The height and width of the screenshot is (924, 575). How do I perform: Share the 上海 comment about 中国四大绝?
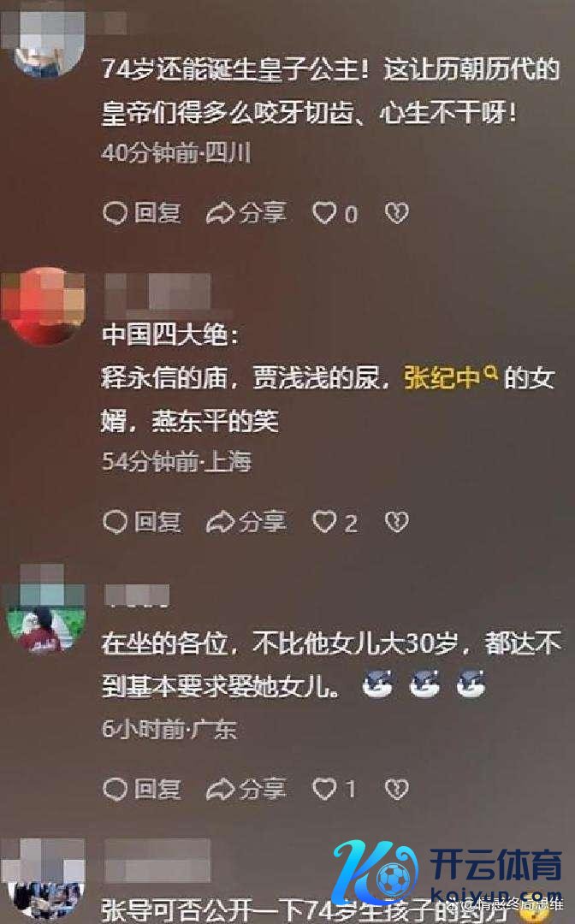[x=246, y=522]
